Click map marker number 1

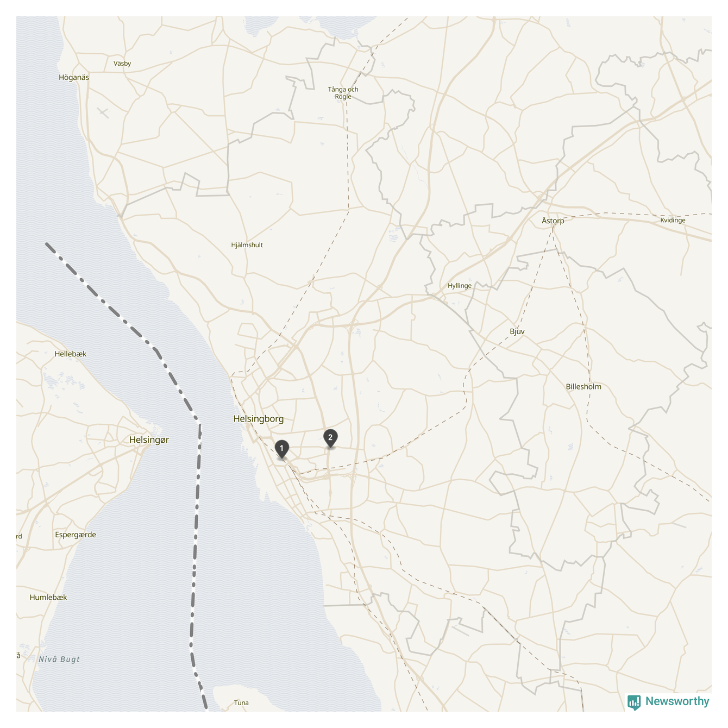pyautogui.click(x=281, y=449)
